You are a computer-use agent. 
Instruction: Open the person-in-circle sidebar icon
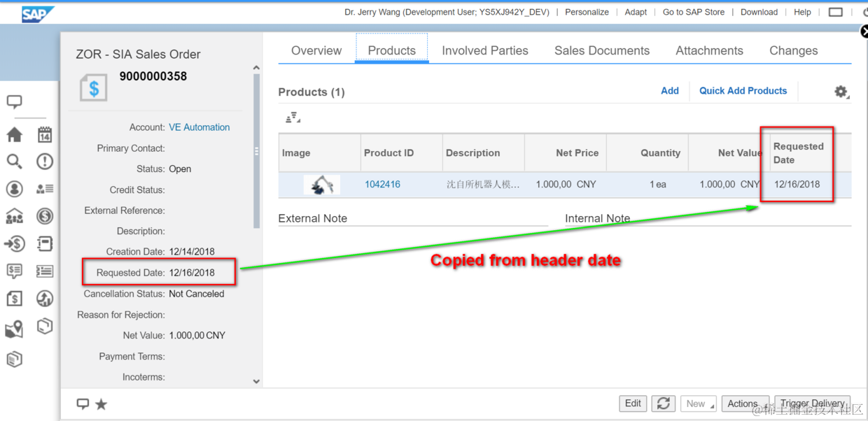pos(14,189)
